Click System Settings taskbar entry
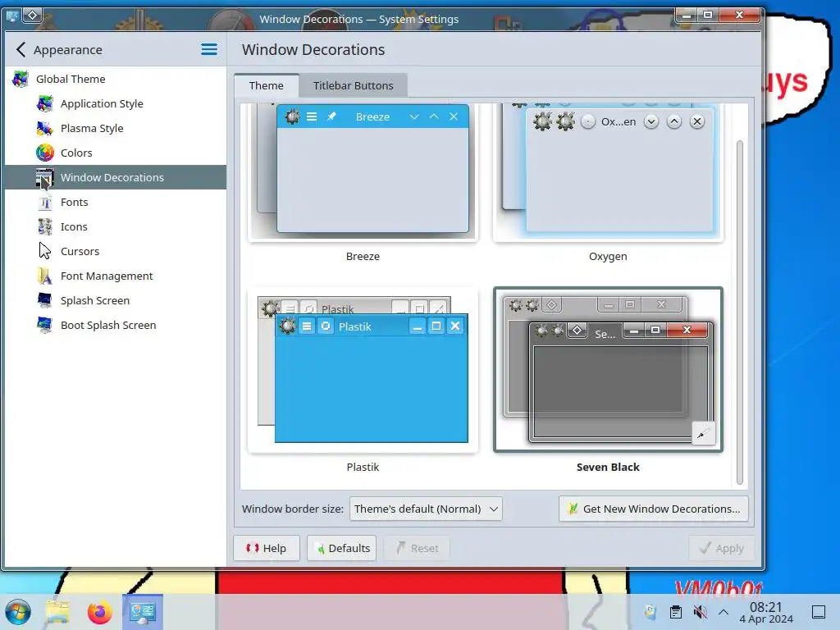 (x=143, y=612)
